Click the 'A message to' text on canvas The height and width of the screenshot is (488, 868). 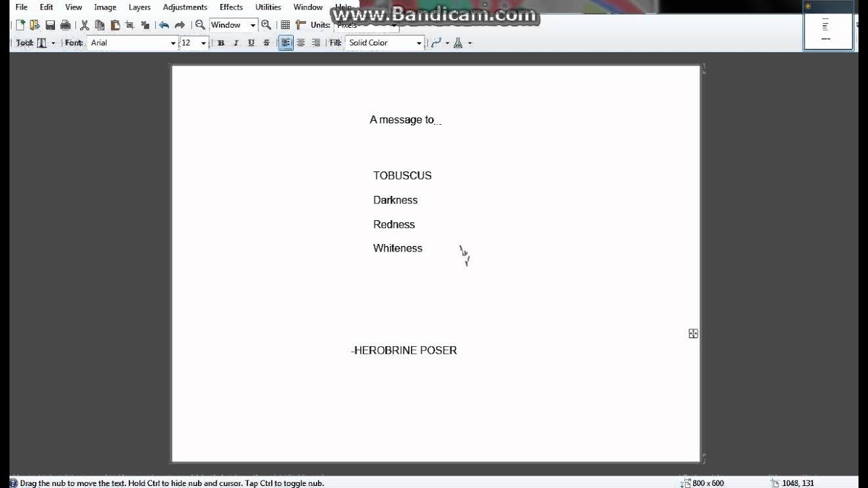tap(401, 120)
